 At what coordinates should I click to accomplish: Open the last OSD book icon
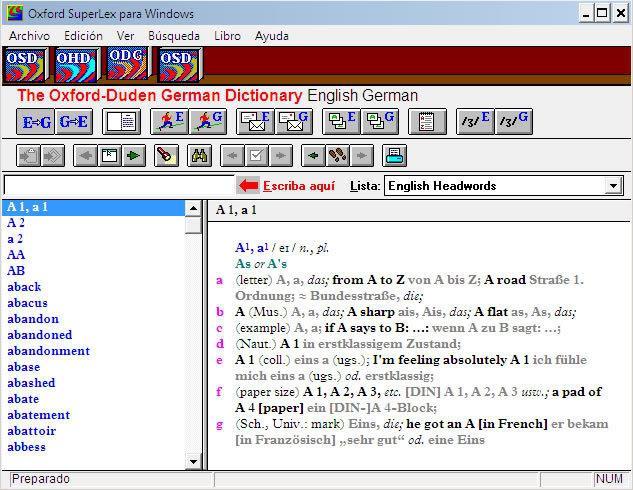[x=179, y=65]
